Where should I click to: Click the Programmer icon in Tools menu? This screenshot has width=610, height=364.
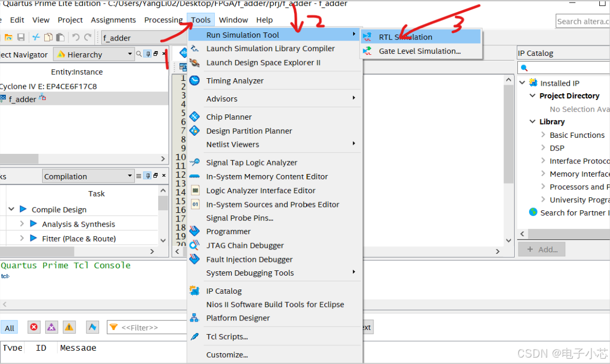(195, 231)
